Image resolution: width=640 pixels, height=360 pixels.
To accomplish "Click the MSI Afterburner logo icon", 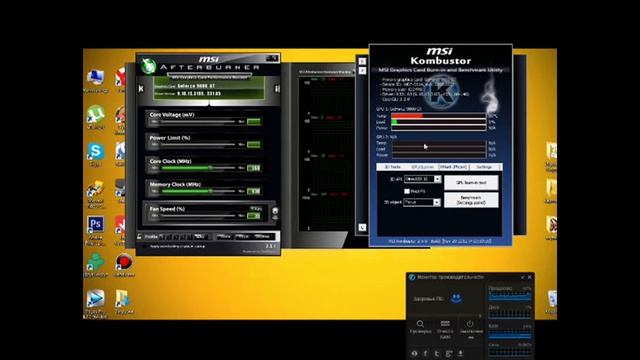I will [148, 66].
